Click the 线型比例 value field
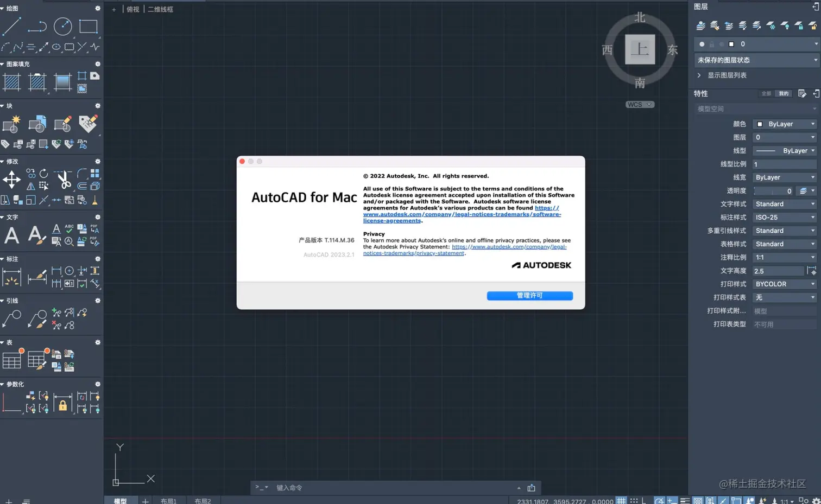The height and width of the screenshot is (504, 821). click(785, 164)
